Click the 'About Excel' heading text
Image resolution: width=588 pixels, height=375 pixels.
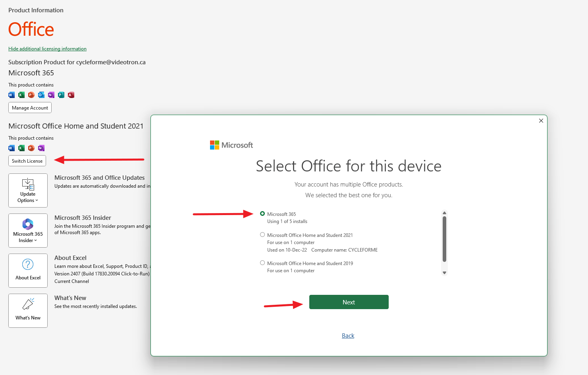70,258
